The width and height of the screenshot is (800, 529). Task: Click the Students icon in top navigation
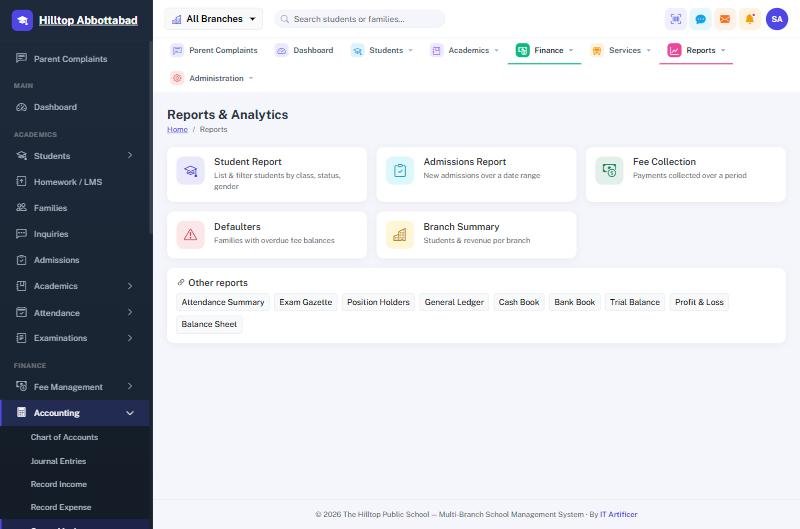358,50
